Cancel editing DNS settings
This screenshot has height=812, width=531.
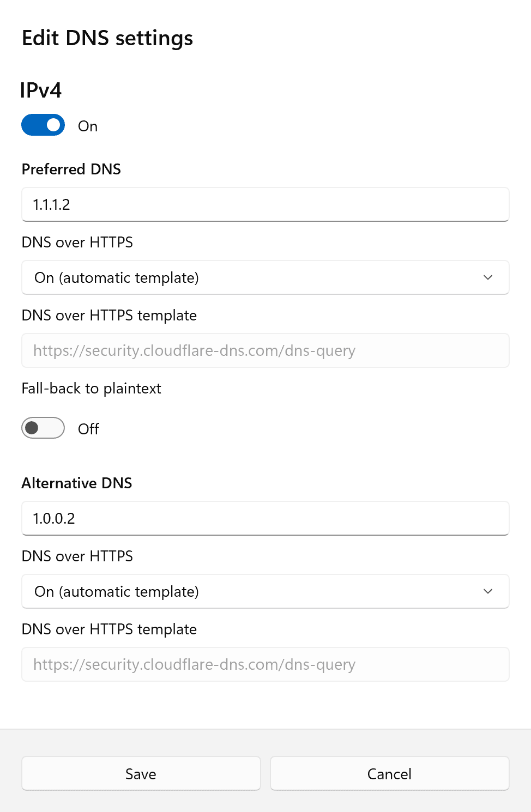pyautogui.click(x=389, y=774)
